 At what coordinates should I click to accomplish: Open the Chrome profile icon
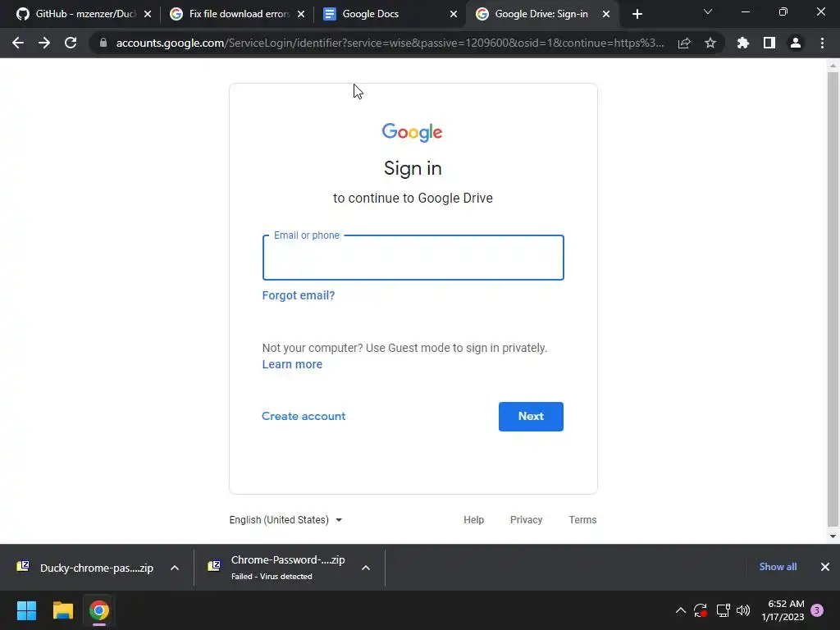pyautogui.click(x=796, y=43)
